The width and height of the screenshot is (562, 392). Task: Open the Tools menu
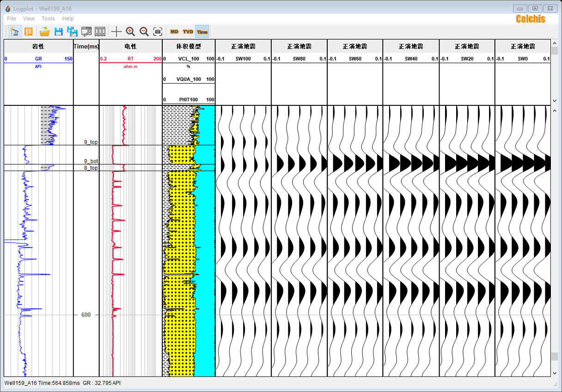coord(48,18)
